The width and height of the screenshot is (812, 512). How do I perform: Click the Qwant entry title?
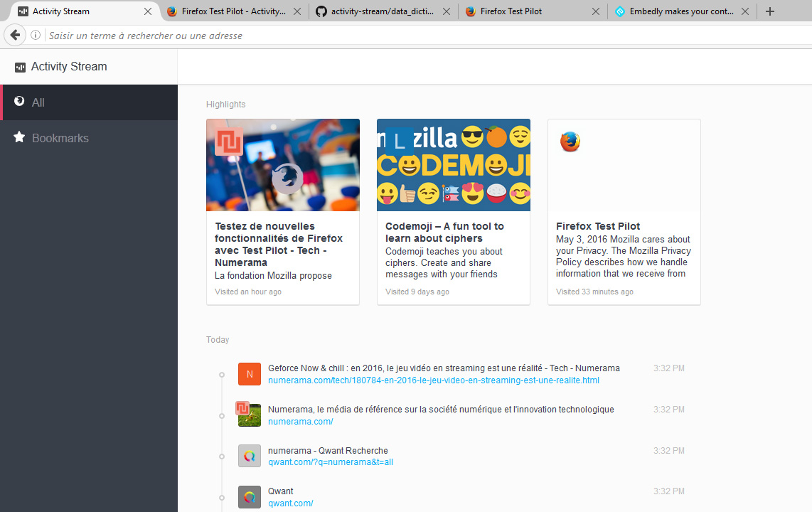[x=281, y=491]
